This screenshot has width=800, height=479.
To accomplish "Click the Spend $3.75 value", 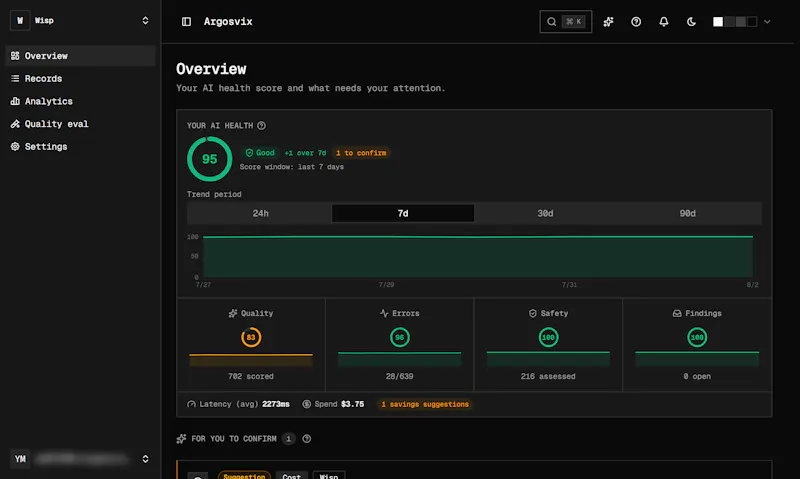I will (353, 404).
